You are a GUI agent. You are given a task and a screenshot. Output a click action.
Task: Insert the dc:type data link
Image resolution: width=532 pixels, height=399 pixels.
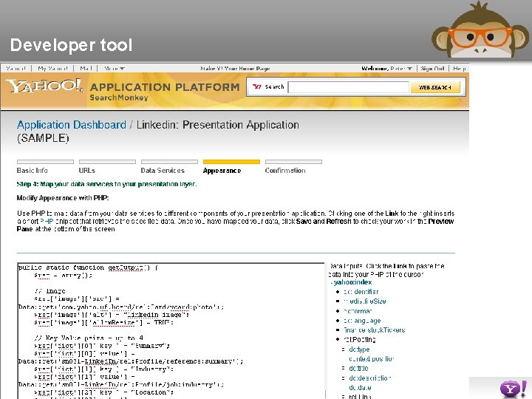(x=359, y=349)
